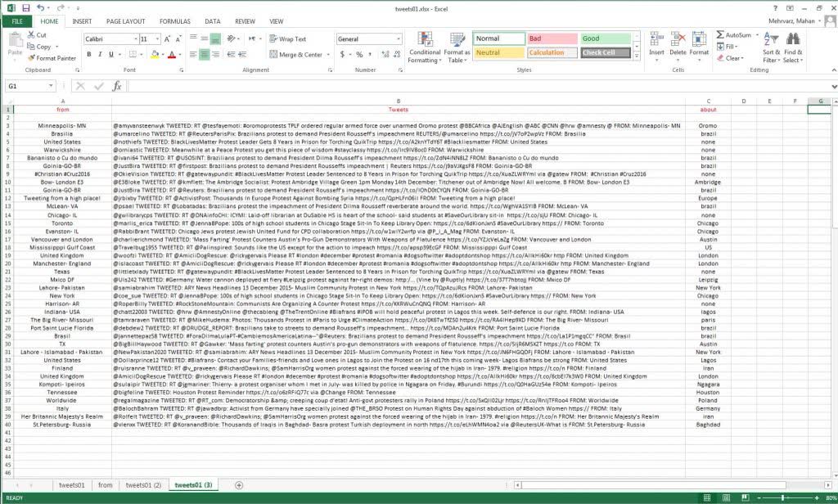Switch to the FORMULAS tab
Viewport: 838px width, 504px height.
(x=175, y=21)
